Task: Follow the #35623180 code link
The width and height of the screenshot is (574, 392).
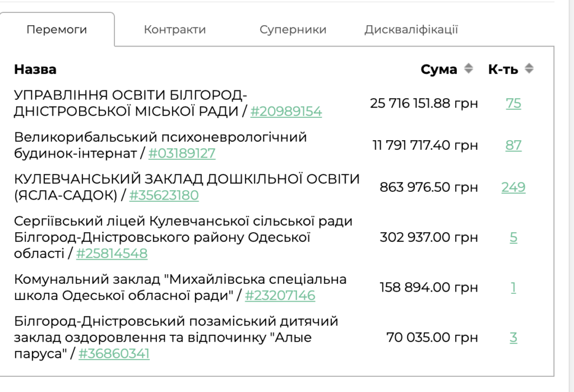Action: click(164, 196)
